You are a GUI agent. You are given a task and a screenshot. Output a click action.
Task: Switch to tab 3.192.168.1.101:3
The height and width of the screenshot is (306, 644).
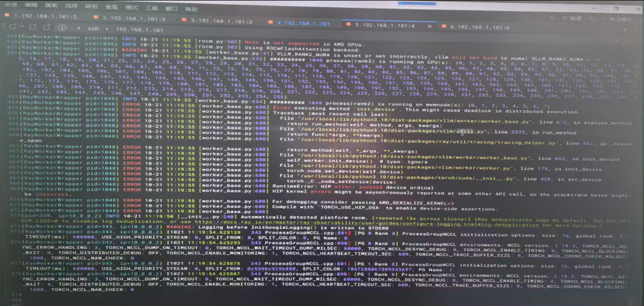[216, 21]
